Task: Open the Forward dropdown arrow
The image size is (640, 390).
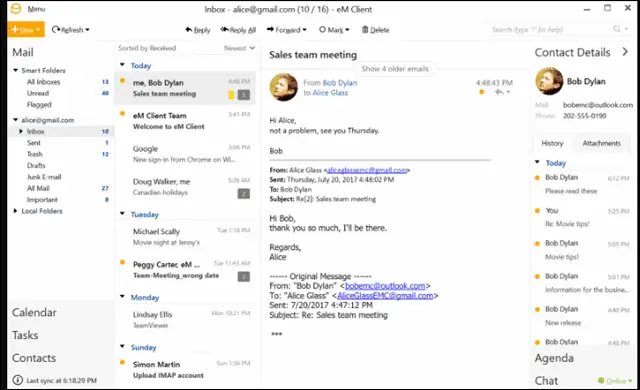Action: 304,30
